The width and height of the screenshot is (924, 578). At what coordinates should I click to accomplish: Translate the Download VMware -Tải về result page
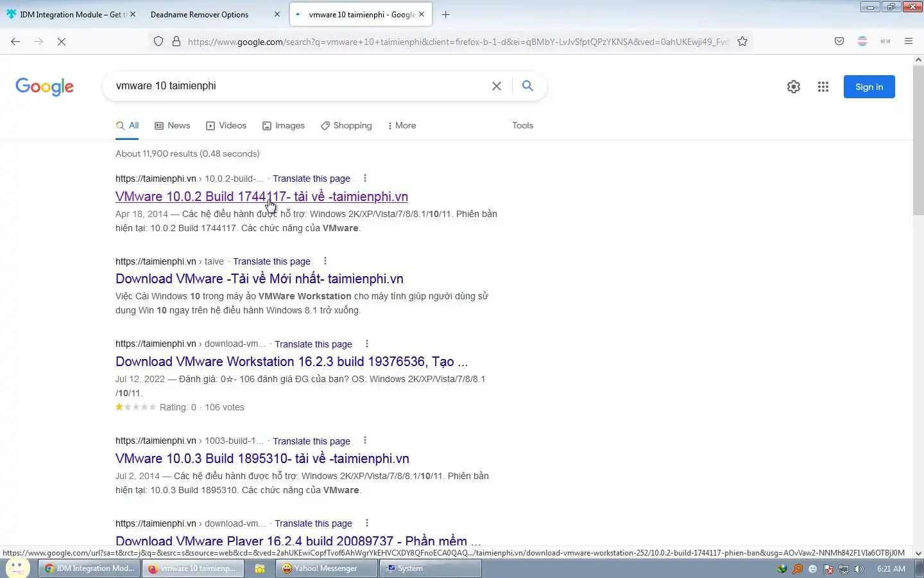pyautogui.click(x=271, y=261)
